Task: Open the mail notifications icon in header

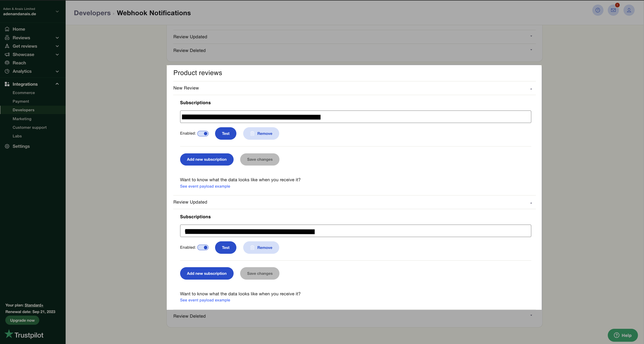Action: 613,10
